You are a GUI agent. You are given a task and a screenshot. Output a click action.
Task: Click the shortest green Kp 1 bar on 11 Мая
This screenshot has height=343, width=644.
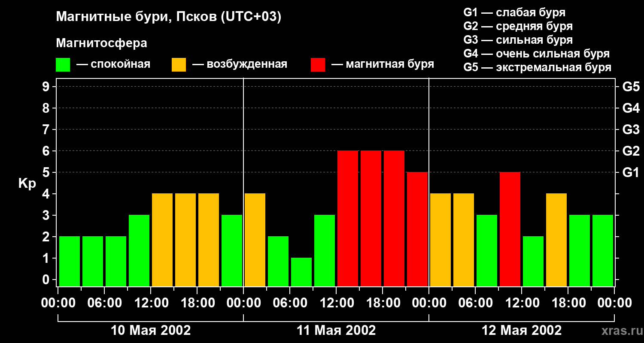pyautogui.click(x=301, y=272)
